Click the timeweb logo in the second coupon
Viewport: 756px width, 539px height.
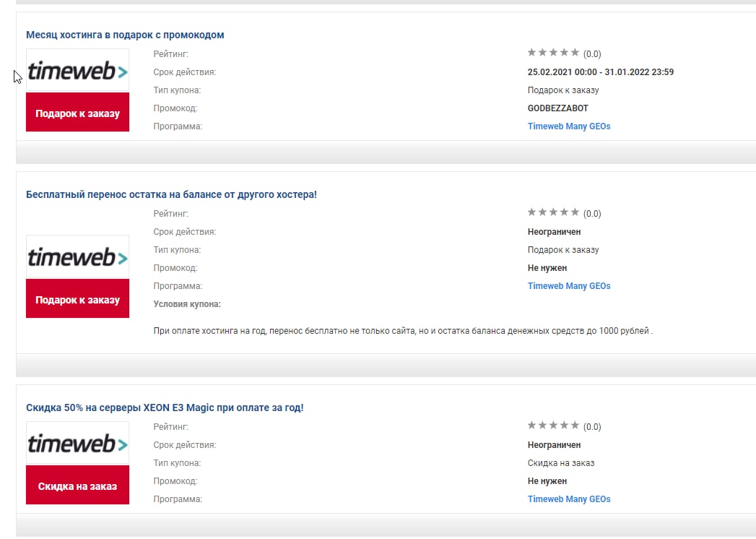(x=78, y=256)
